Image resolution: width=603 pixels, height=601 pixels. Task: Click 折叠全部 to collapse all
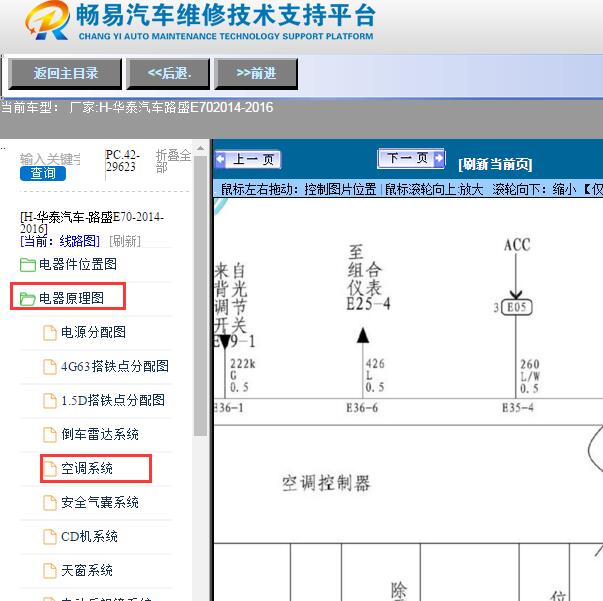coord(173,161)
